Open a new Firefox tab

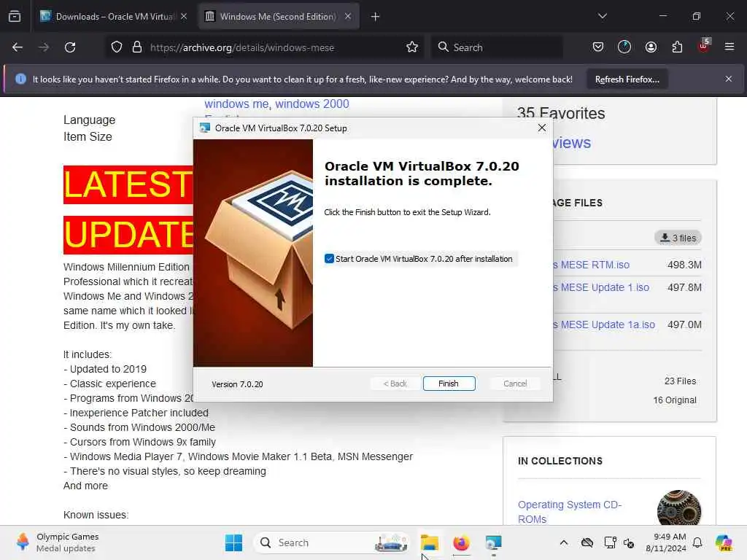point(375,17)
